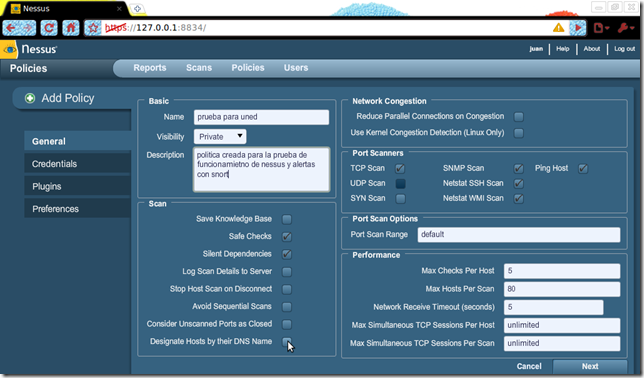Click Max Simultaneous TCP Sessions Per Host field
Image resolution: width=644 pixels, height=378 pixels.
click(x=562, y=325)
